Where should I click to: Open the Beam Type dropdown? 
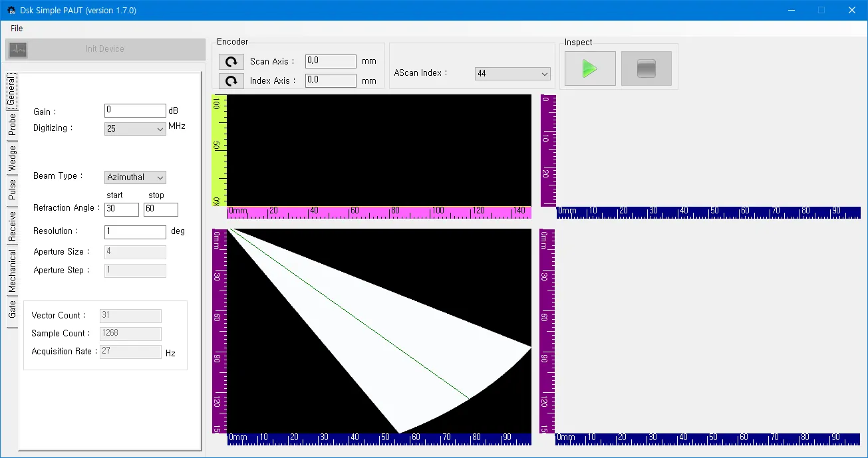pyautogui.click(x=135, y=177)
